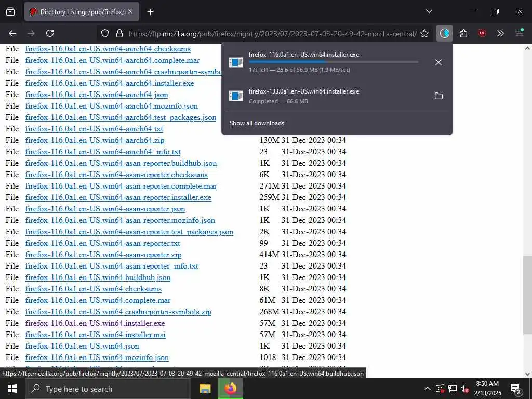Download win64.installer.msi link
This screenshot has height=399, width=532.
tap(96, 335)
